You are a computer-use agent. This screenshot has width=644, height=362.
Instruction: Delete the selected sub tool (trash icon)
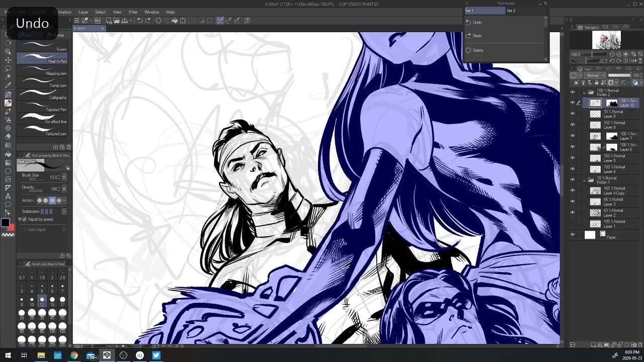(x=68, y=147)
